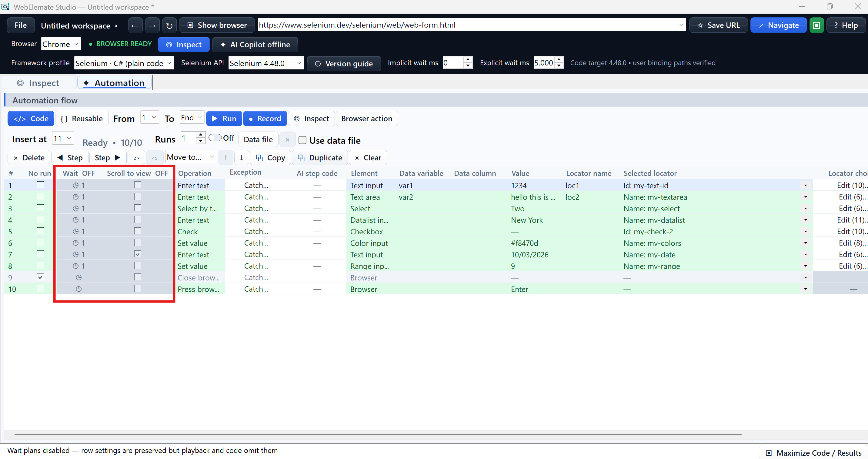Check Scroll to view for row 1
Screen dimensions: 868x459
138,185
